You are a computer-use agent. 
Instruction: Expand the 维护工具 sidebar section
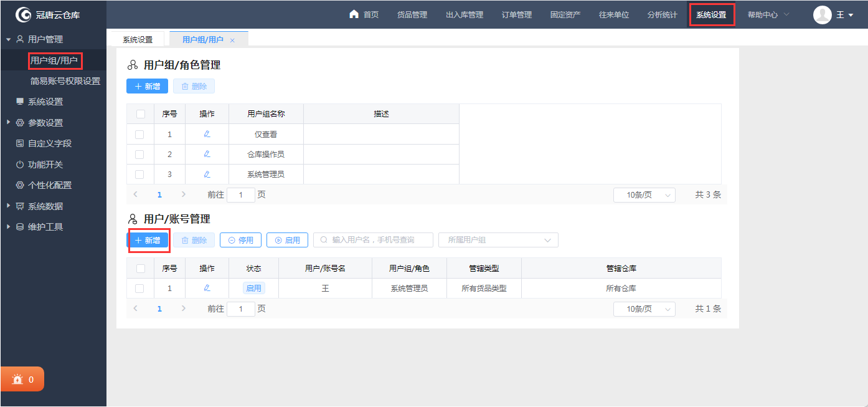[x=8, y=226]
